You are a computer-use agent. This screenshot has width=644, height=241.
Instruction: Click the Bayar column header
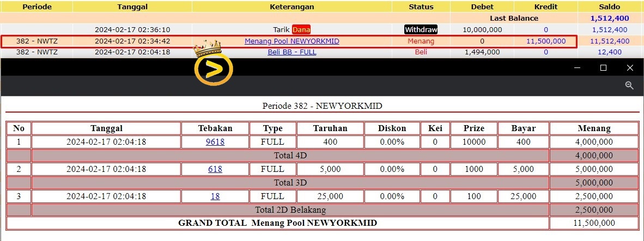(x=523, y=128)
